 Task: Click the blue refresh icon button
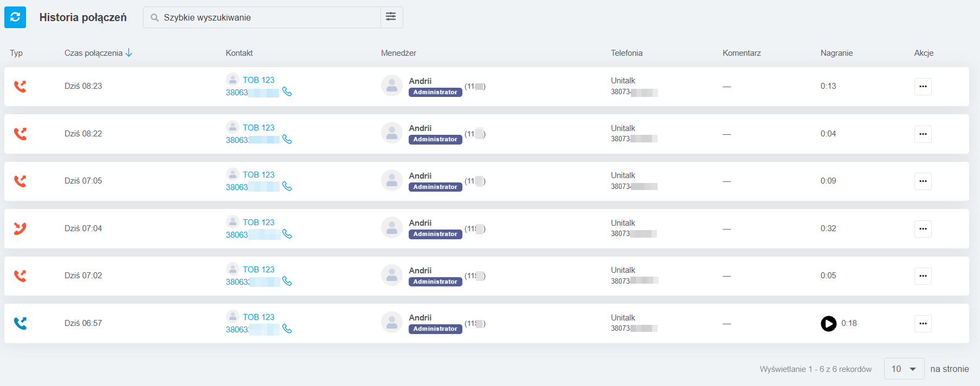(x=15, y=17)
